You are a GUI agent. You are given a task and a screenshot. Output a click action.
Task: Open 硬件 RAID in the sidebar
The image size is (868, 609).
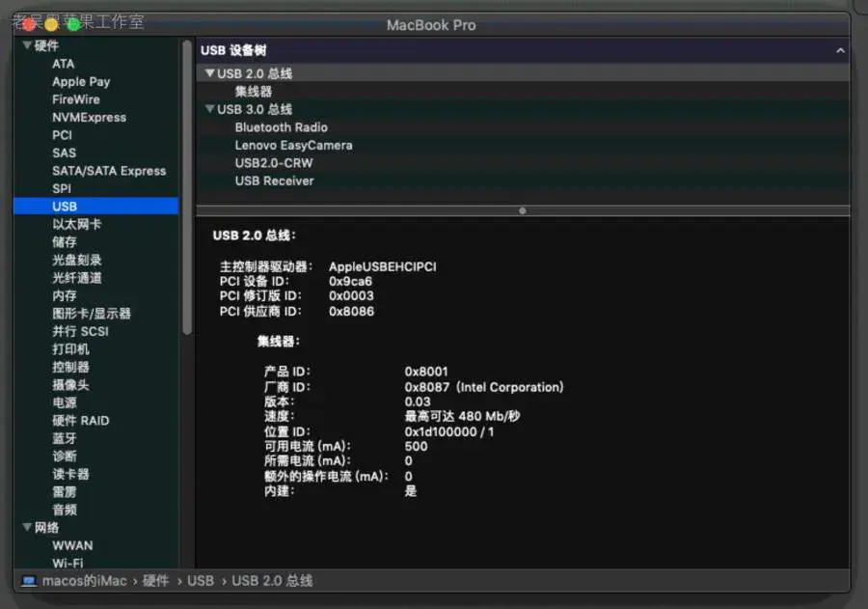[81, 421]
